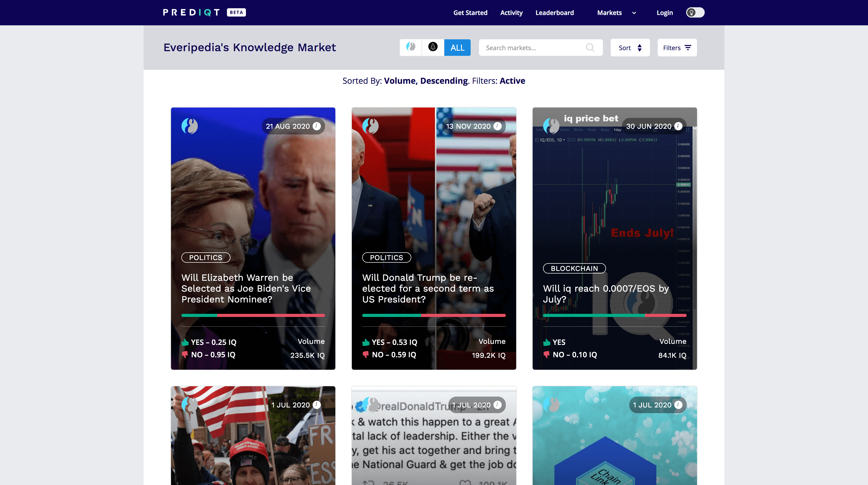Click the PREDIQT logo
Viewport: 868px width, 485px height.
point(191,12)
